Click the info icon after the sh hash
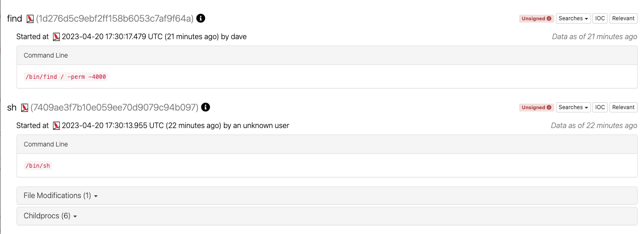The height and width of the screenshot is (234, 644). click(206, 107)
